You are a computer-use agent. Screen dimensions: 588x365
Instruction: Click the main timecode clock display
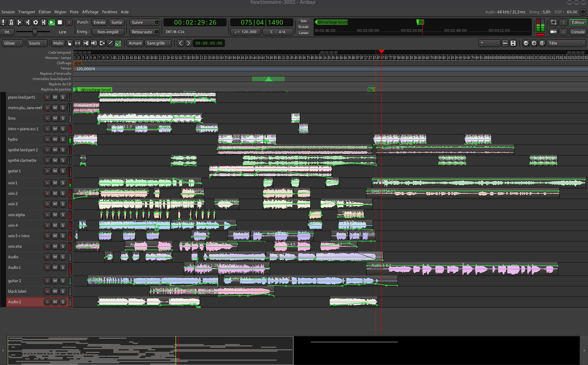pyautogui.click(x=195, y=22)
